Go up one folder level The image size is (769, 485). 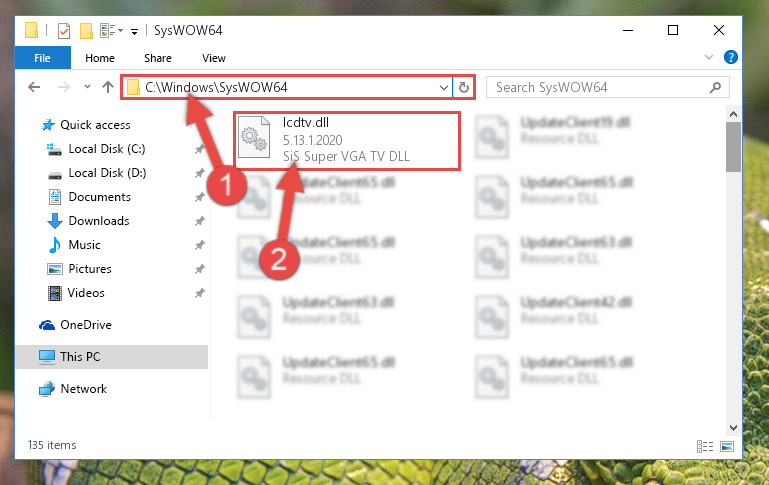coord(108,87)
